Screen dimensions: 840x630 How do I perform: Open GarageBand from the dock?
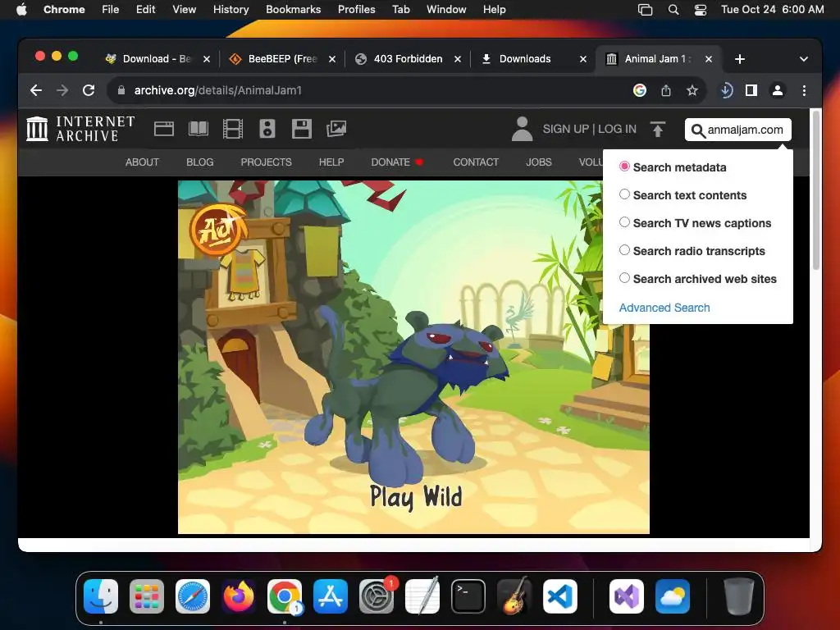click(x=514, y=596)
